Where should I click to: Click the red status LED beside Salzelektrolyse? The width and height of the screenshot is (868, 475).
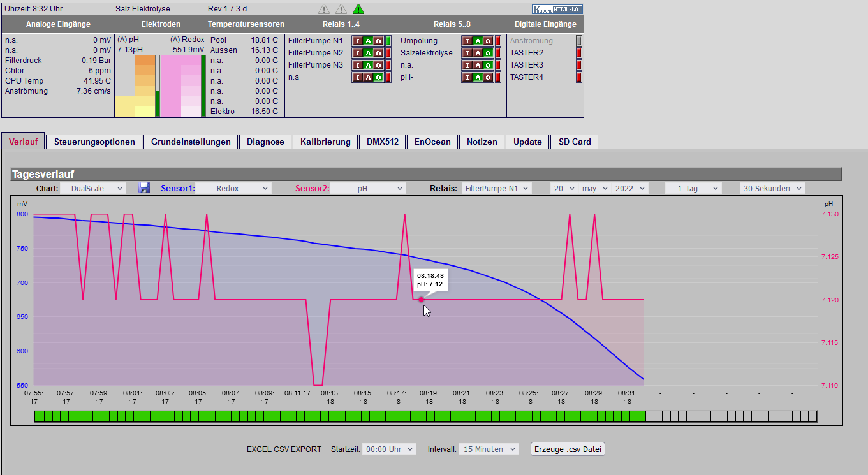click(497, 53)
